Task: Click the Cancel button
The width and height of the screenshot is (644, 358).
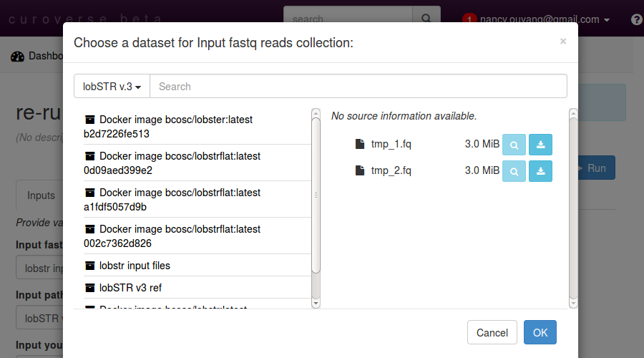Action: click(492, 332)
